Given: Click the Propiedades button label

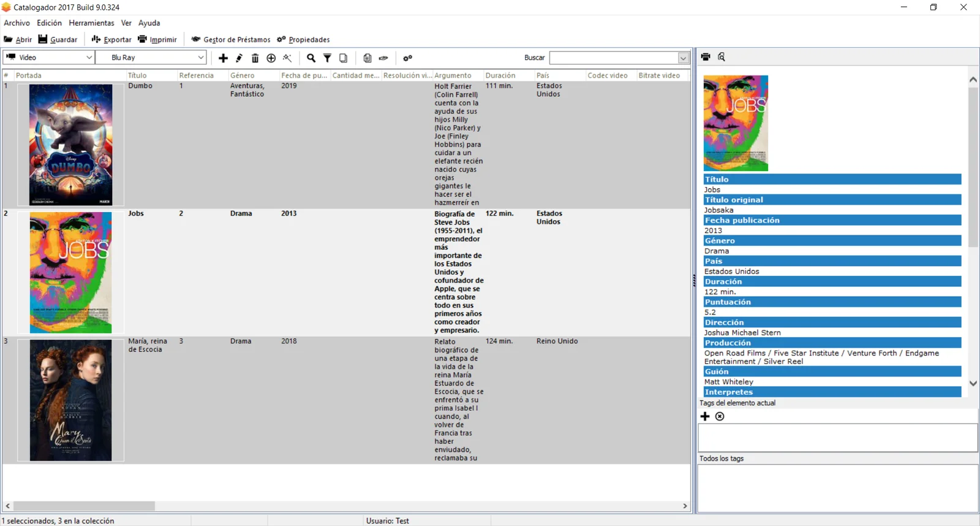Looking at the screenshot, I should pyautogui.click(x=309, y=40).
